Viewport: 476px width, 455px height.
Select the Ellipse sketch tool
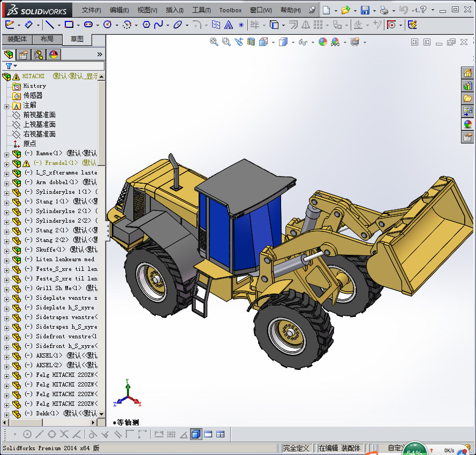[178, 25]
